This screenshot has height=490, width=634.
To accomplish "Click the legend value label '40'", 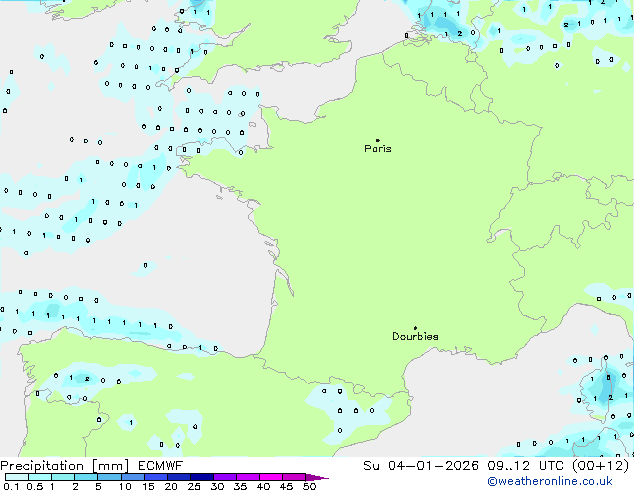I will tap(263, 486).
